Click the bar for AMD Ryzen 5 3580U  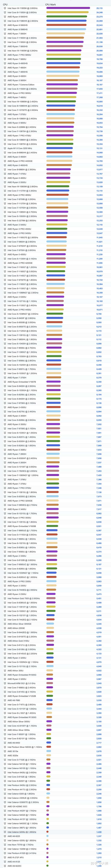pyautogui.click(x=53, y=450)
